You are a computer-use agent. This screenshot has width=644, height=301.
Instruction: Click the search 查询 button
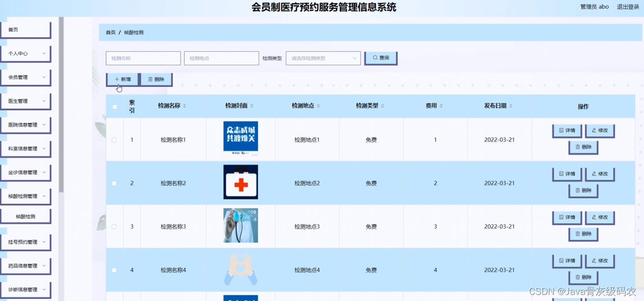380,58
